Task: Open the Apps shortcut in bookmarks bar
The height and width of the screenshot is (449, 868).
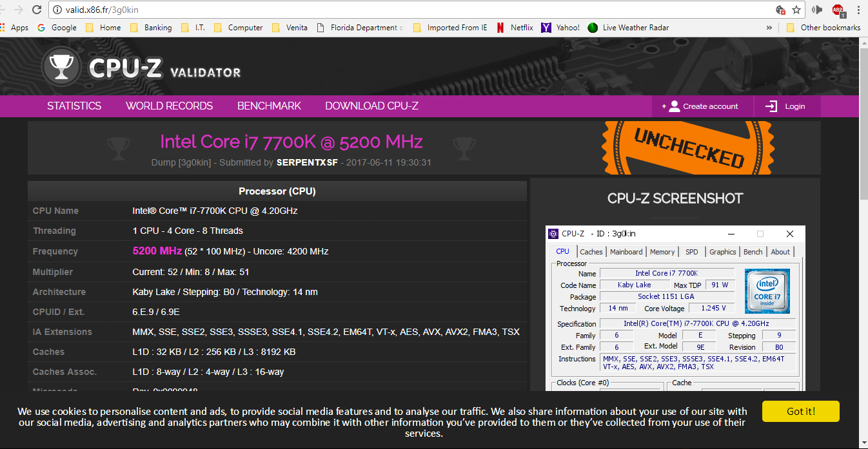Action: [x=14, y=28]
